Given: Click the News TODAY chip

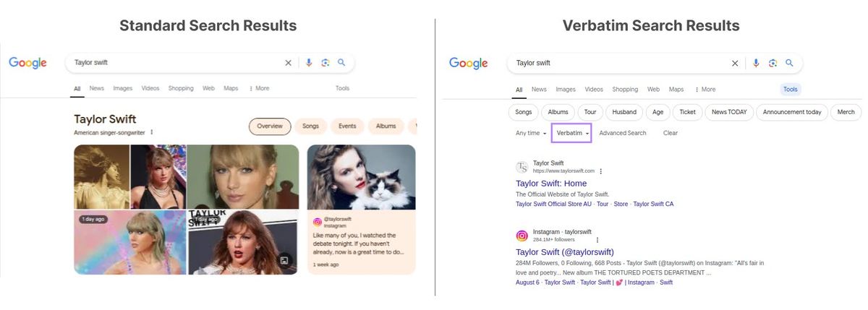Looking at the screenshot, I should click(729, 112).
